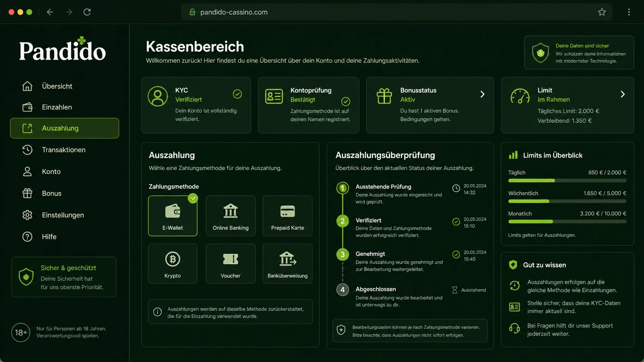Select Voucher payment method
This screenshot has height=362, width=644.
[x=230, y=264]
